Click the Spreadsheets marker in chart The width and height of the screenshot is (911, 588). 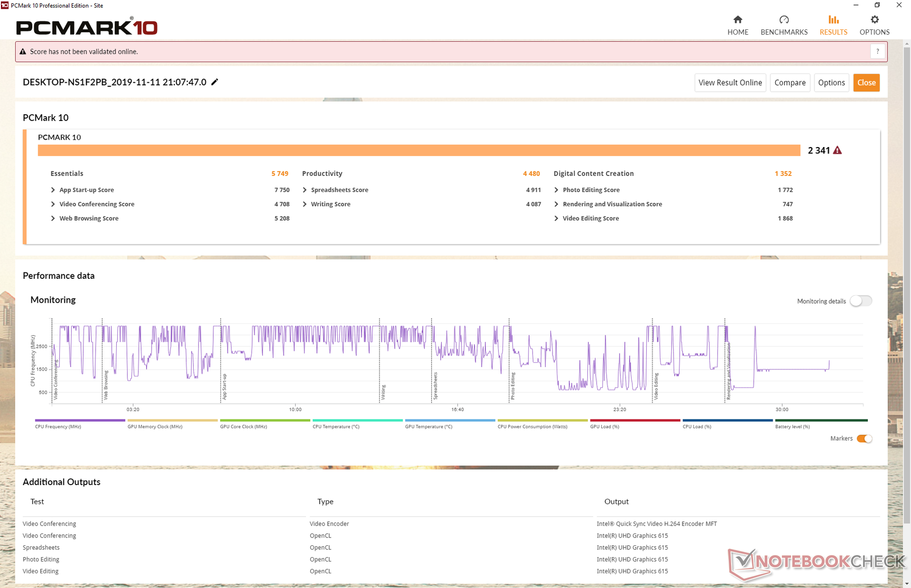[x=435, y=386]
